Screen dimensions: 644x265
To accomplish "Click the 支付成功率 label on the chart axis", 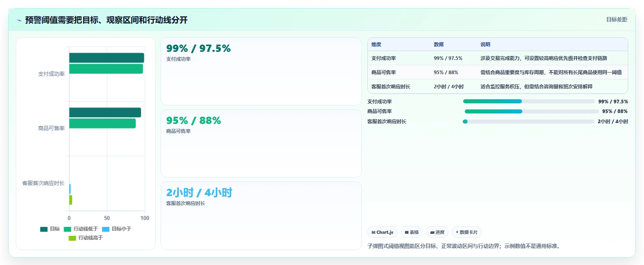I will pyautogui.click(x=52, y=74).
